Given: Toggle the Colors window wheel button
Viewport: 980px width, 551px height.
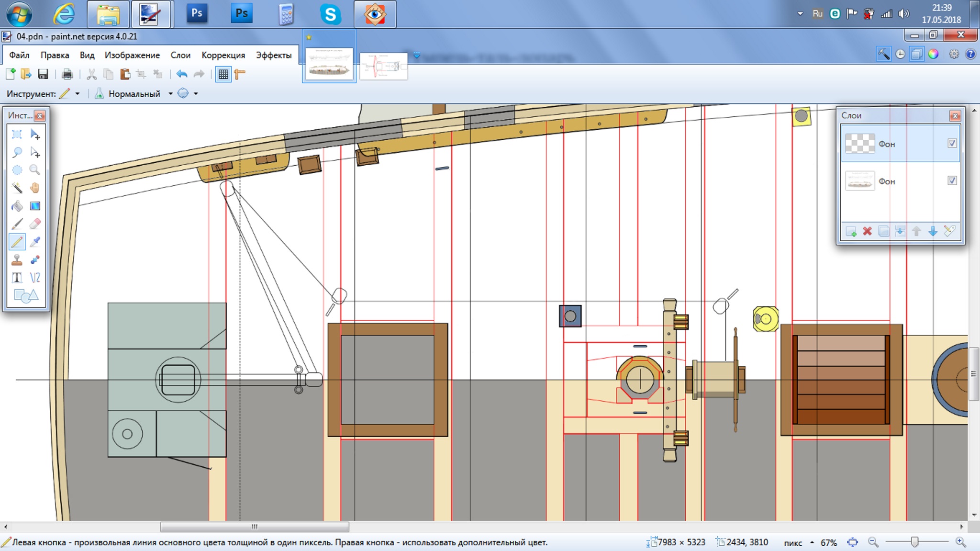Looking at the screenshot, I should (933, 54).
